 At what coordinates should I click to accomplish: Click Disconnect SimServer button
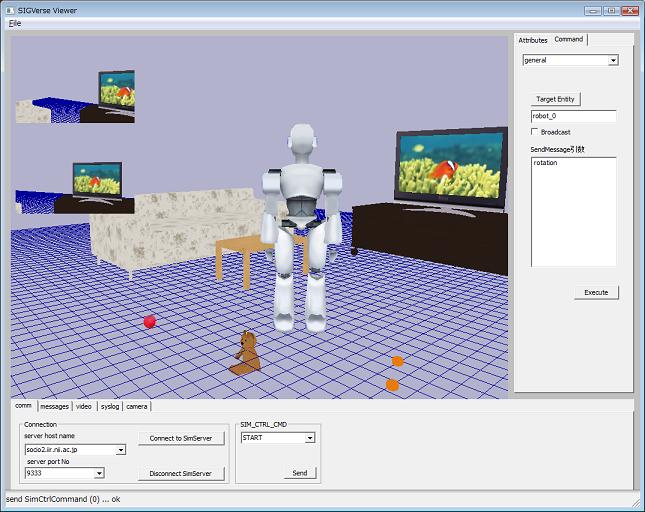click(181, 473)
